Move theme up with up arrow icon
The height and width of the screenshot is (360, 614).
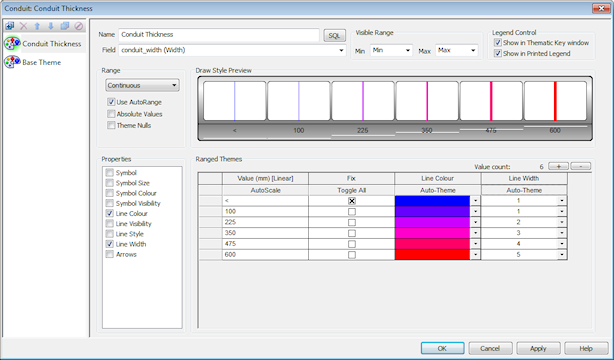[x=37, y=26]
